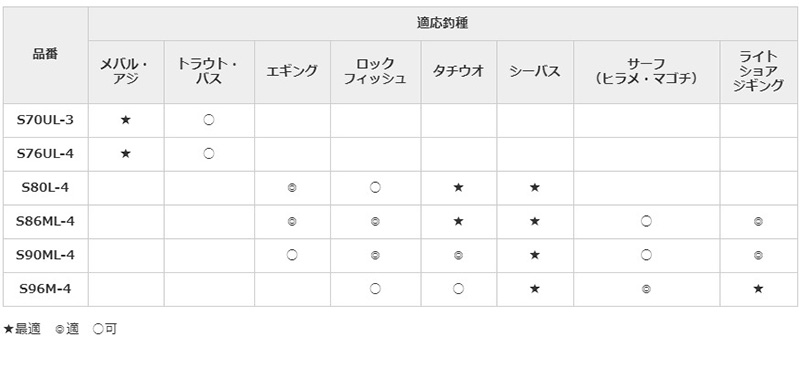The image size is (800, 368).
Task: Click the double circle in S80L-4 エギング cell
Action: pos(292,188)
